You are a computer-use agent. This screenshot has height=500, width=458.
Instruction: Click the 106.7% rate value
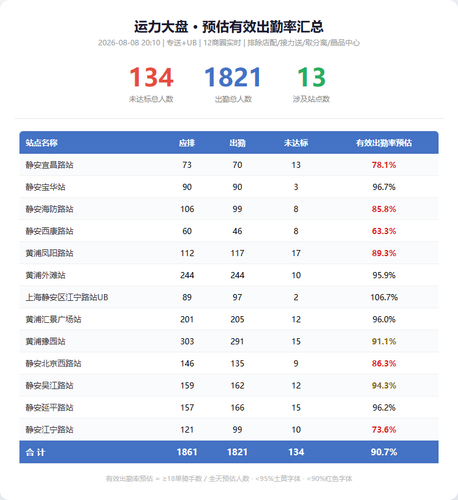coord(384,297)
